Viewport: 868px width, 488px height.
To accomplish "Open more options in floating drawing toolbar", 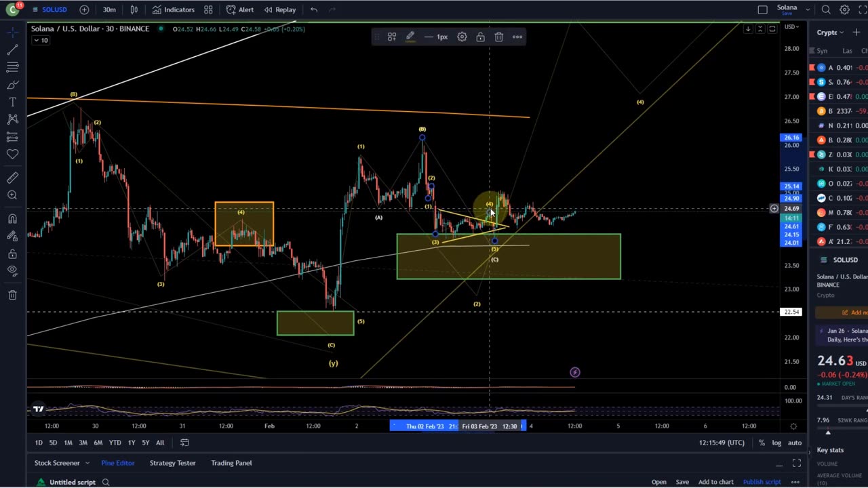I will coord(517,37).
